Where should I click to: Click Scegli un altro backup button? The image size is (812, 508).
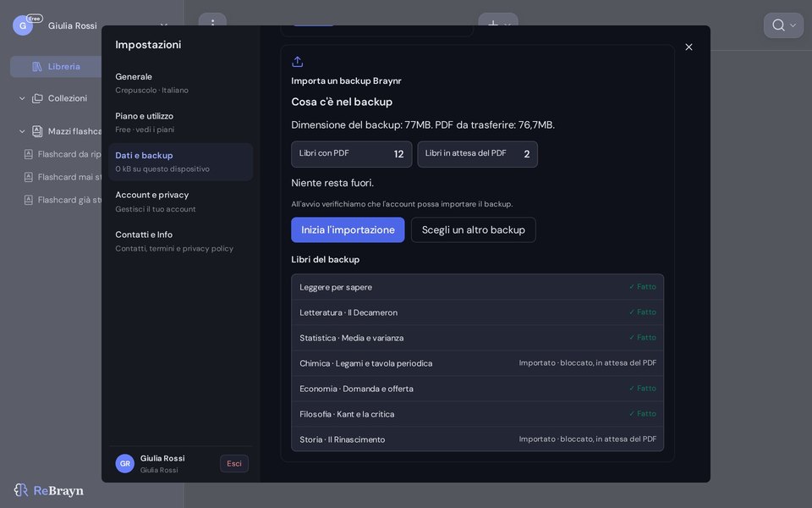(474, 230)
